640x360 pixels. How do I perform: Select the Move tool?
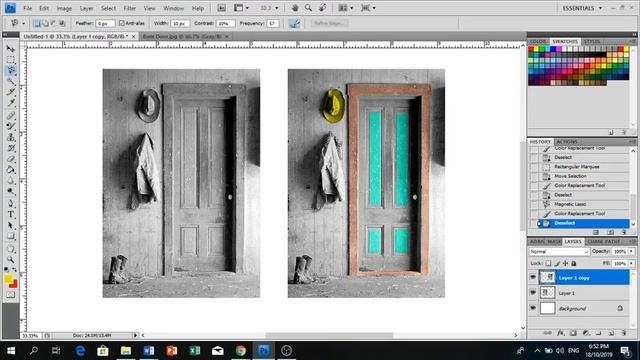[11, 49]
